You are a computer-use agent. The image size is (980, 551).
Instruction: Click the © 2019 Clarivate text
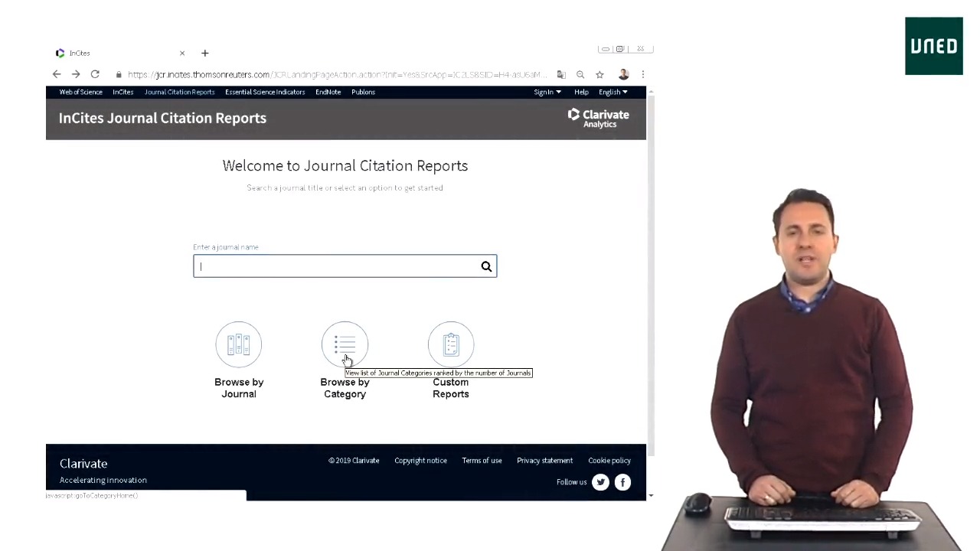(354, 461)
